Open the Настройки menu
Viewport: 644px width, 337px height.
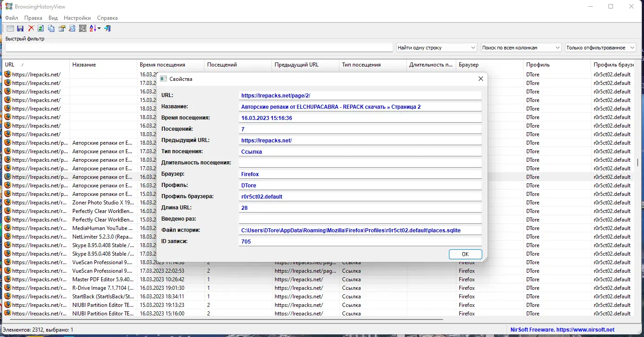click(77, 18)
